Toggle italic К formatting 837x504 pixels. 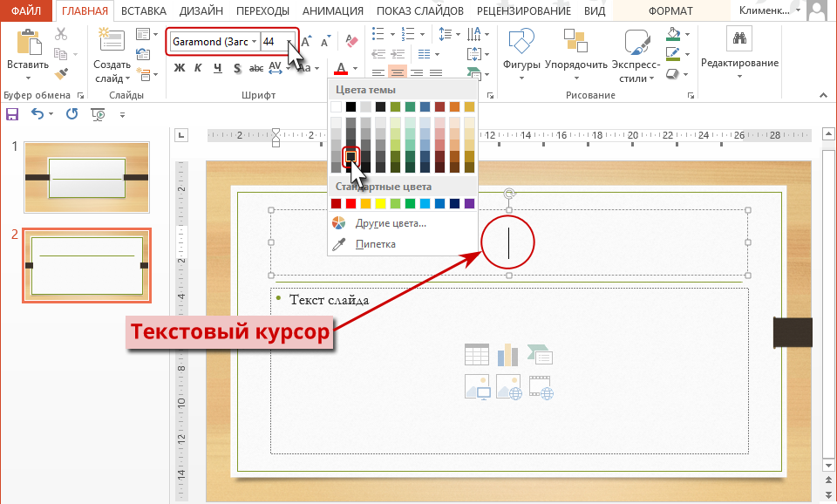pos(198,68)
